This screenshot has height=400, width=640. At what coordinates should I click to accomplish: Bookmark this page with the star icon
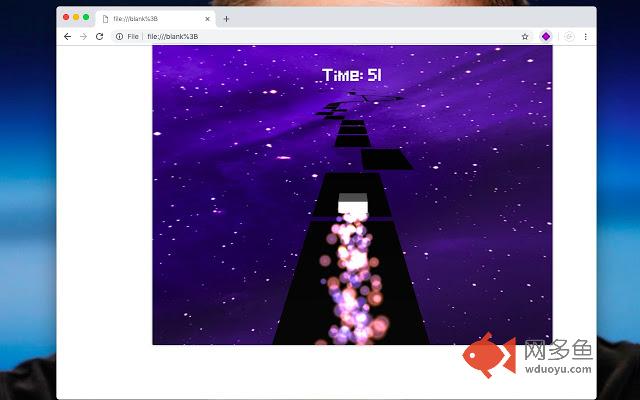point(525,37)
